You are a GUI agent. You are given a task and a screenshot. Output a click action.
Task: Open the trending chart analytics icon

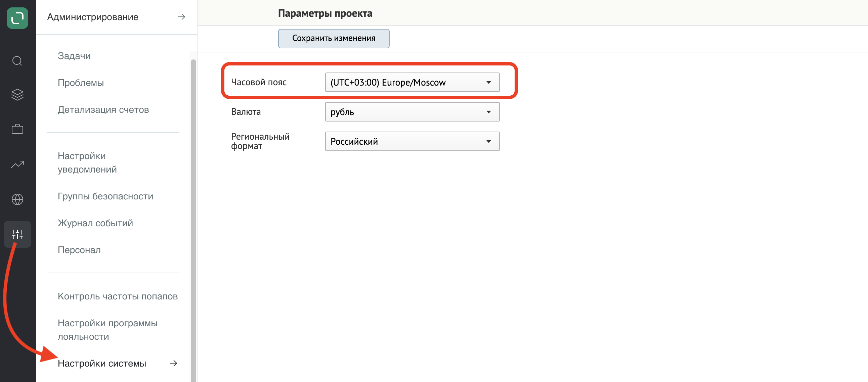[17, 164]
